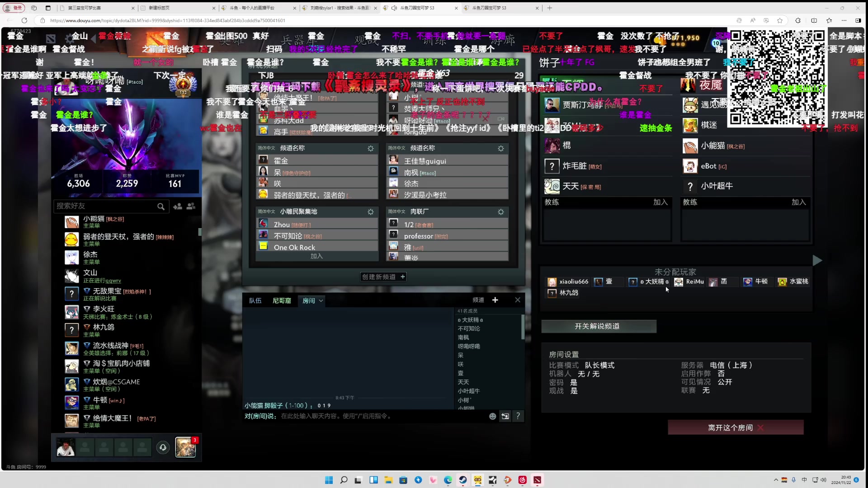Image resolution: width=868 pixels, height=488 pixels.
Task: Go back in the browser
Action: pos(9,20)
